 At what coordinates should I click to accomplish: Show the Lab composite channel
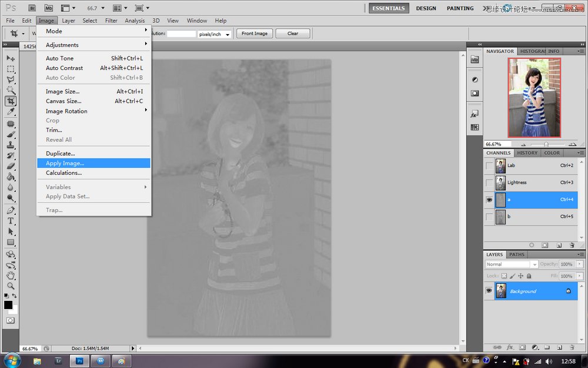[x=489, y=166]
